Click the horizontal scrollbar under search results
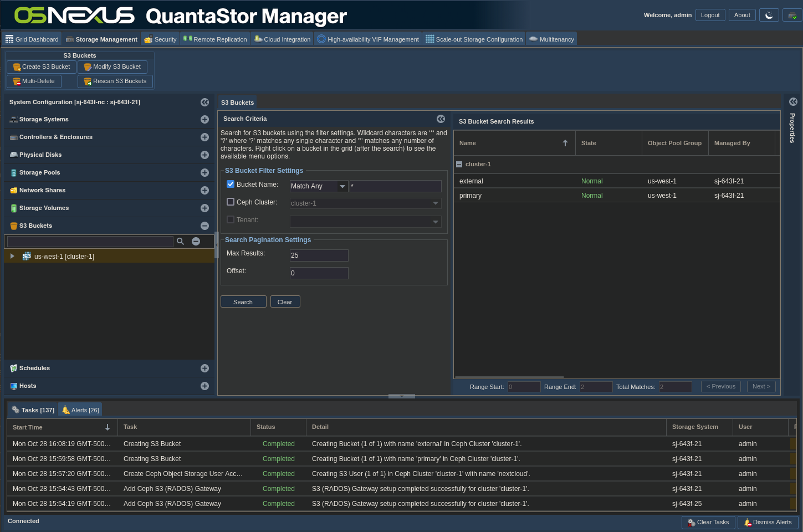 (x=509, y=377)
